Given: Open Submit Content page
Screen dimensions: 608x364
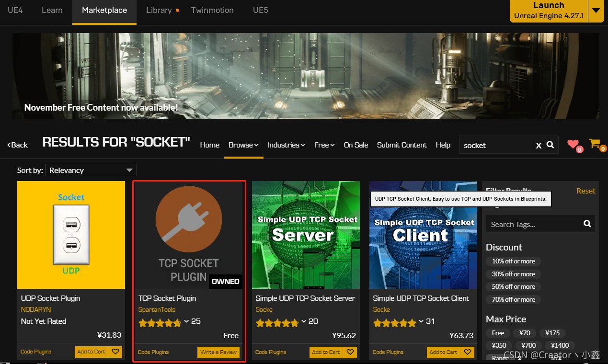Looking at the screenshot, I should point(402,145).
